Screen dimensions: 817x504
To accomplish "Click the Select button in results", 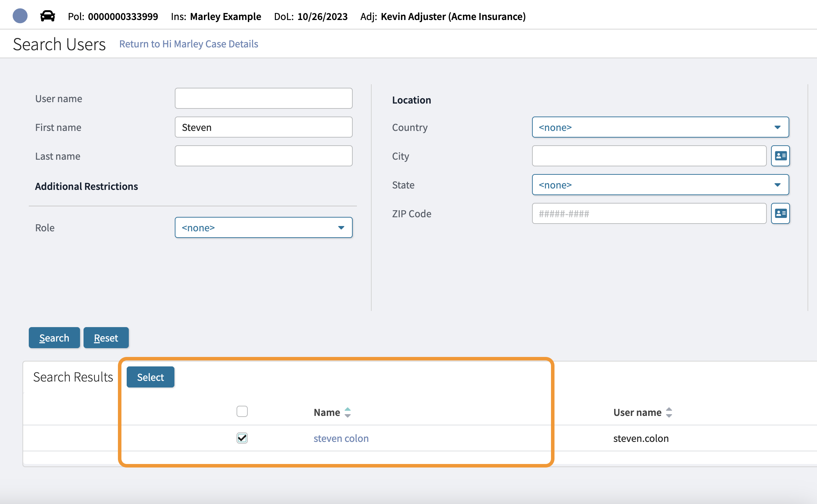I will pos(150,377).
